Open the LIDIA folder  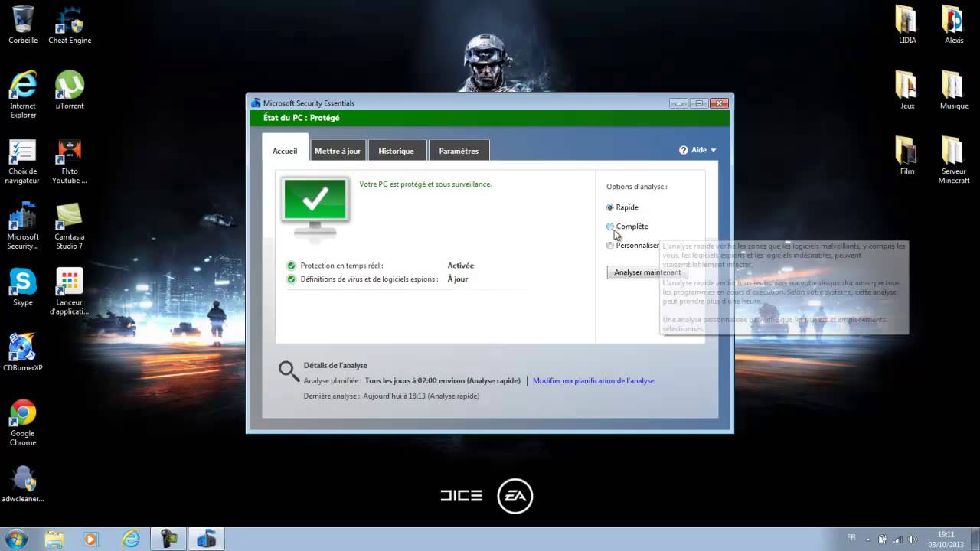click(x=907, y=25)
